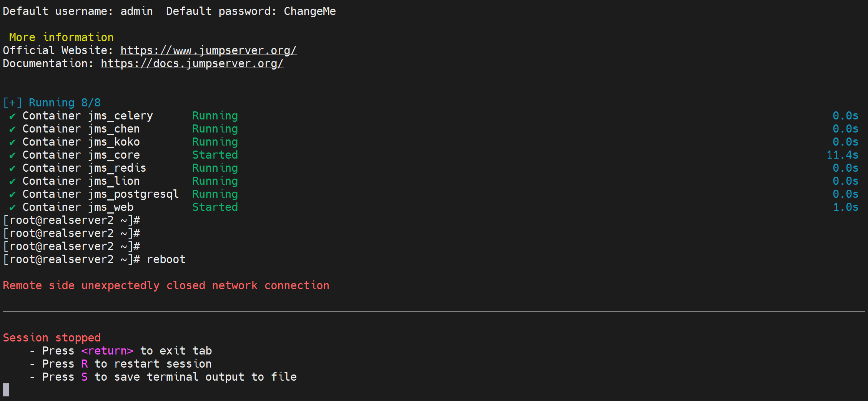Image resolution: width=868 pixels, height=401 pixels.
Task: Click the 11.4s timing for jms_core
Action: pyautogui.click(x=842, y=155)
